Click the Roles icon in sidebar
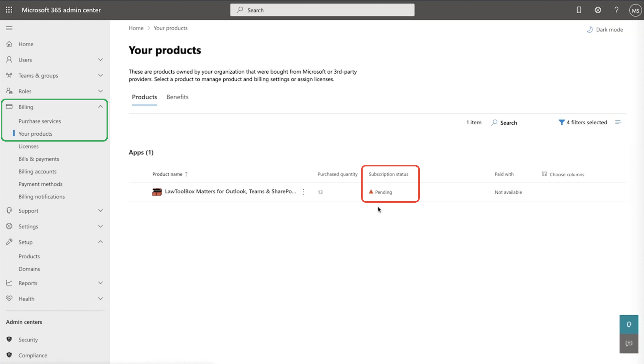Viewport: 644px width, 364px height. tap(9, 91)
